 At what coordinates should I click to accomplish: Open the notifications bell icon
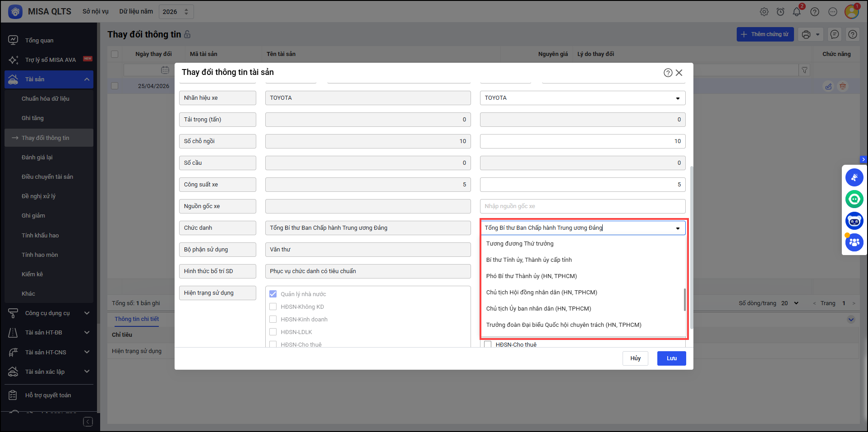797,12
